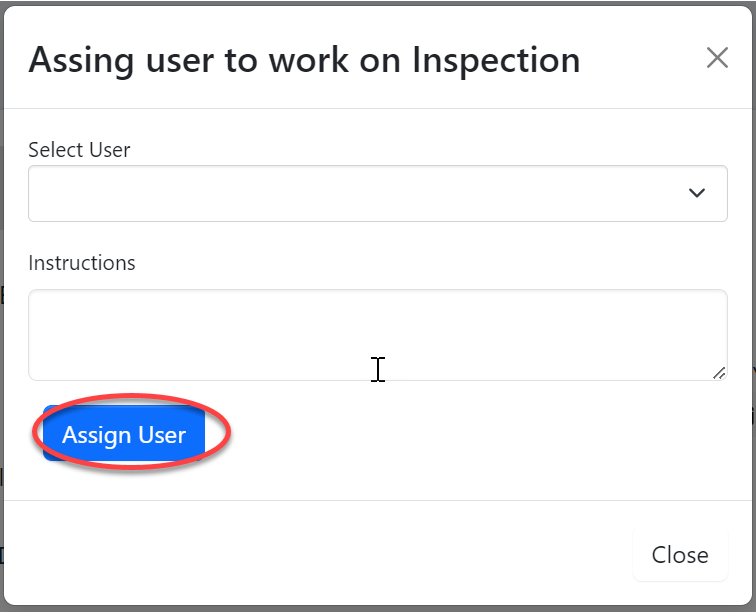Screen dimensions: 756x612
Task: Open the Select User dropdown
Action: pyautogui.click(x=377, y=193)
